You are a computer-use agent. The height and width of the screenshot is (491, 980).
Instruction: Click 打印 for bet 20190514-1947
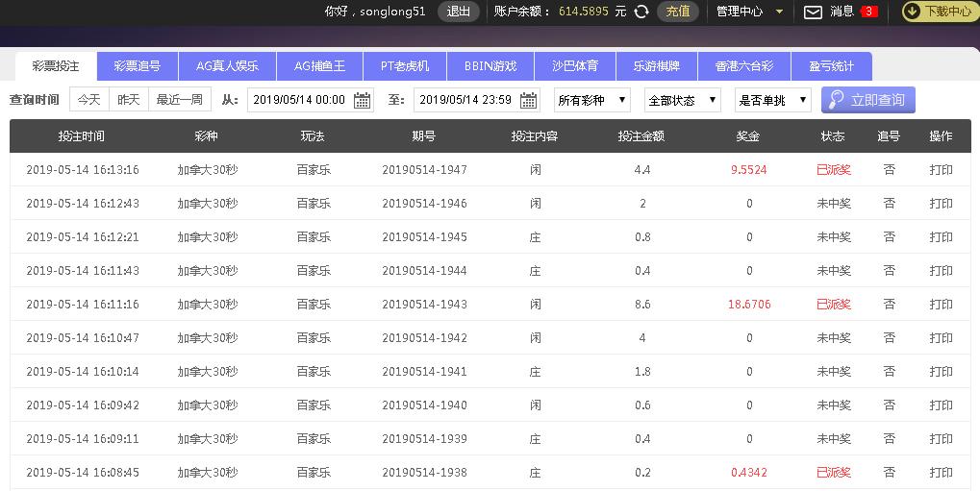[941, 170]
